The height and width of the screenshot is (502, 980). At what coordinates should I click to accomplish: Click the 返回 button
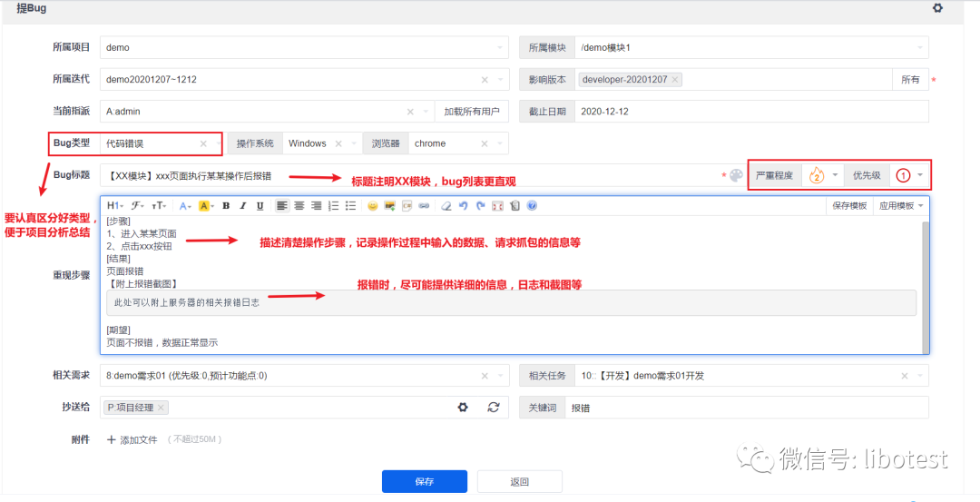[519, 481]
